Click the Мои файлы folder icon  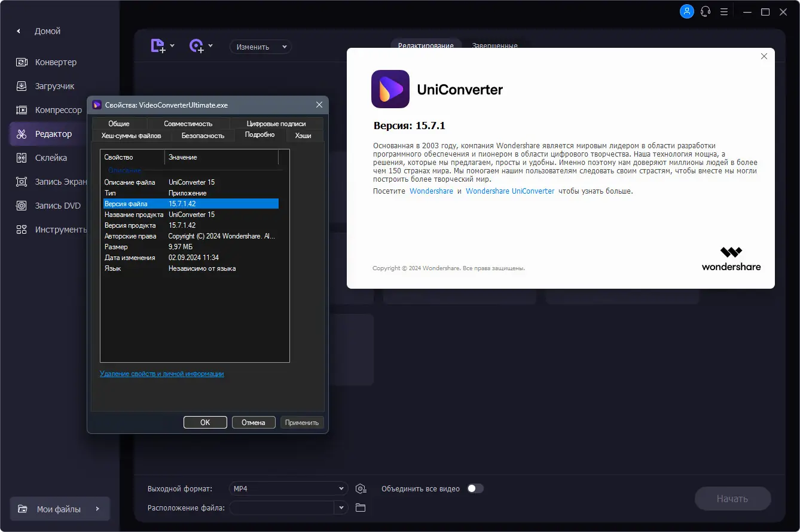point(23,509)
